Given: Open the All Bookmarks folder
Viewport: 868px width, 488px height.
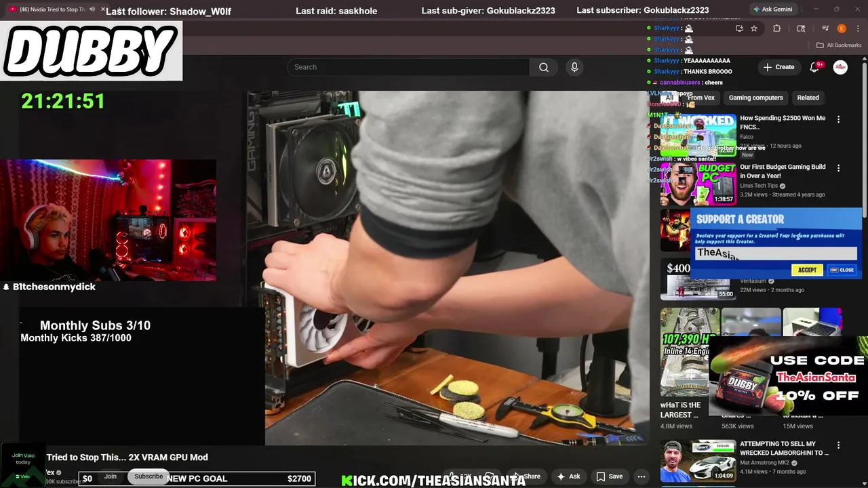Looking at the screenshot, I should pyautogui.click(x=839, y=45).
